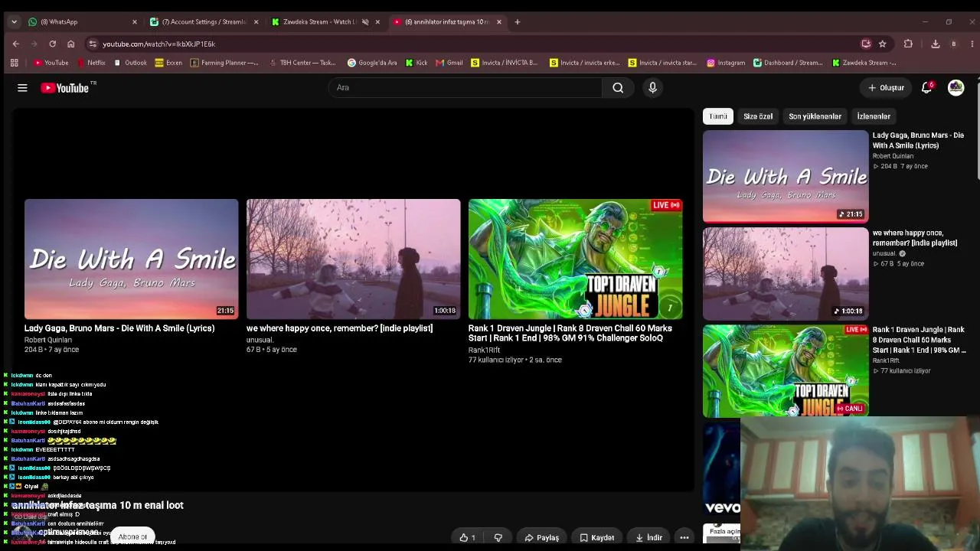Open the Google'da Ara bookmark
The height and width of the screenshot is (551, 980).
coord(372,63)
